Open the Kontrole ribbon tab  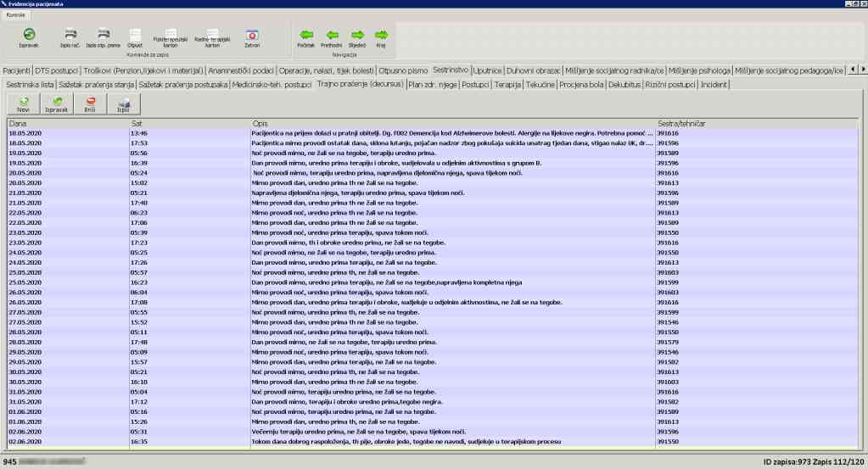pos(17,15)
